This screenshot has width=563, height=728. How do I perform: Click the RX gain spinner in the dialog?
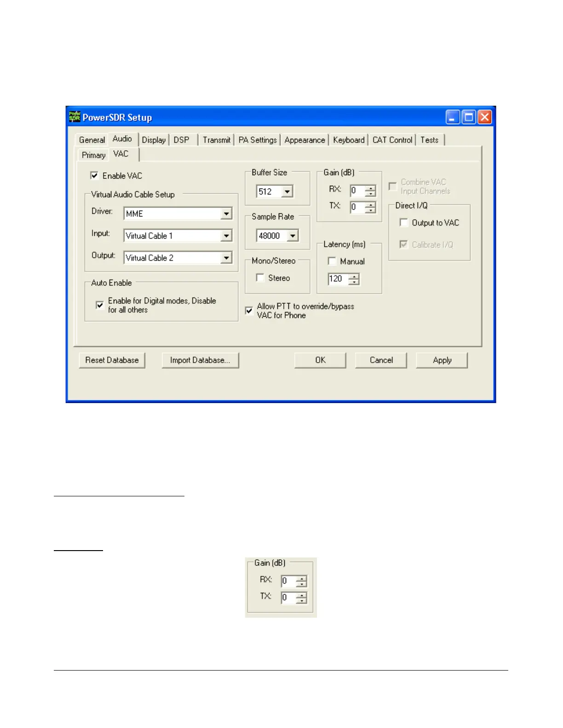coord(371,190)
